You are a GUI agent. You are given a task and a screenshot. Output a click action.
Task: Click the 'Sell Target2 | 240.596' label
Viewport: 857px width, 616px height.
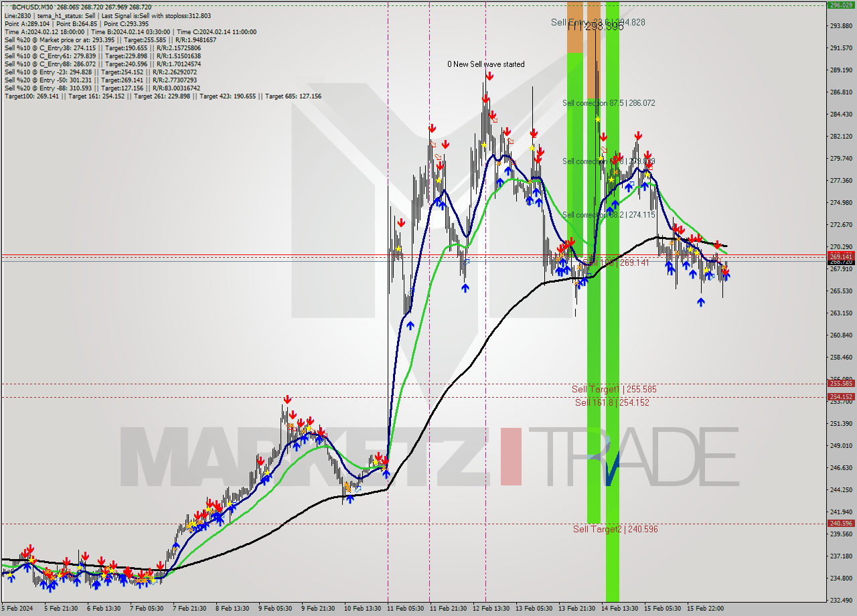(x=615, y=529)
